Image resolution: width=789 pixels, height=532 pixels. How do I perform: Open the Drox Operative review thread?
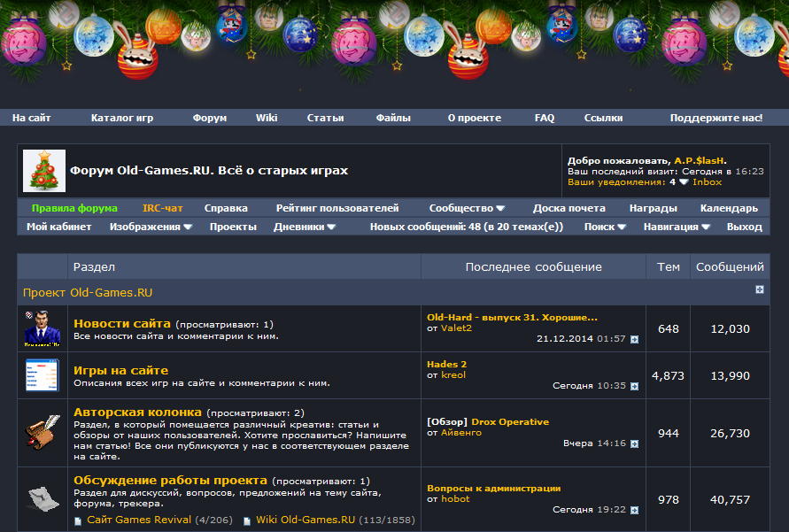coord(510,422)
